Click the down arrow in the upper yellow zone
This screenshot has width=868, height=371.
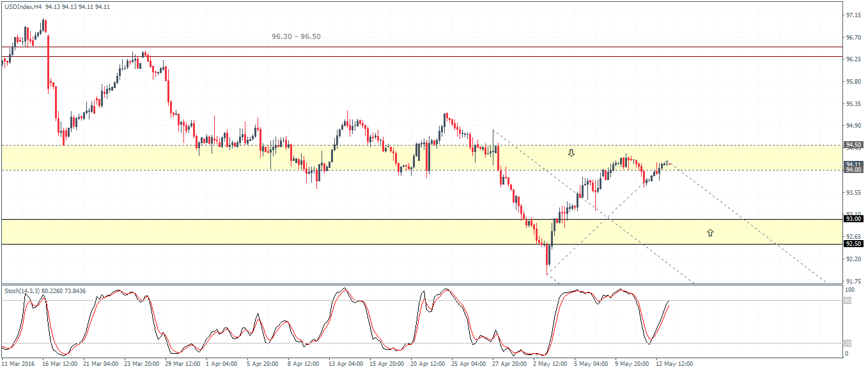[x=571, y=153]
